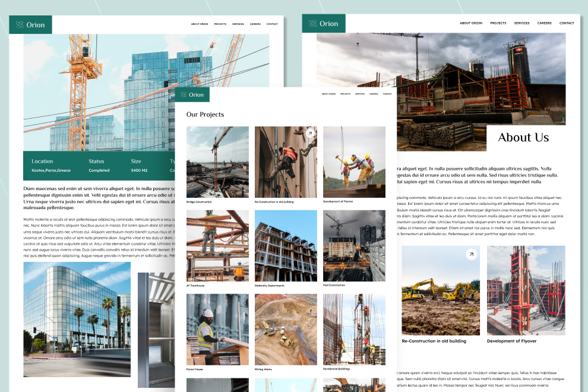
Task: Click Re-Construction in old building caption on About Us page
Action: (434, 341)
